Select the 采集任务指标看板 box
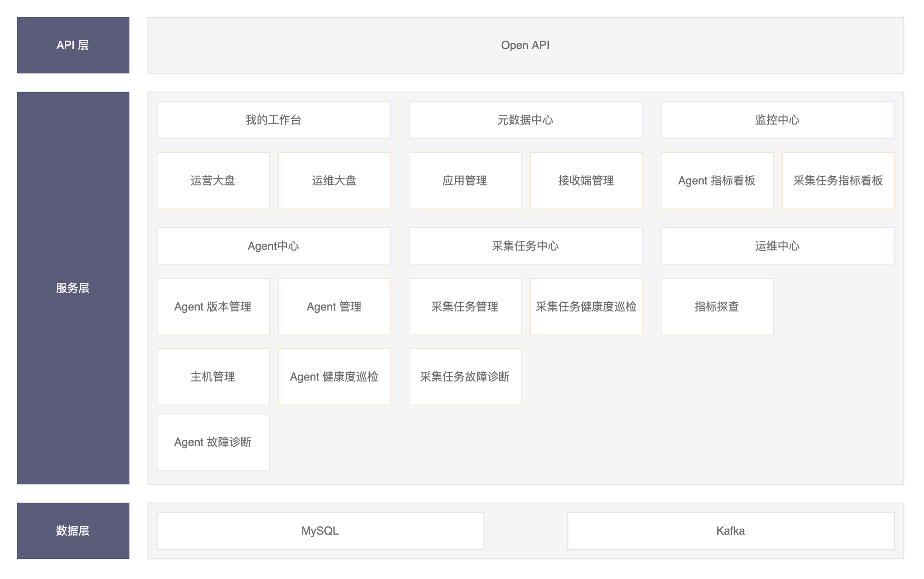 pyautogui.click(x=838, y=181)
